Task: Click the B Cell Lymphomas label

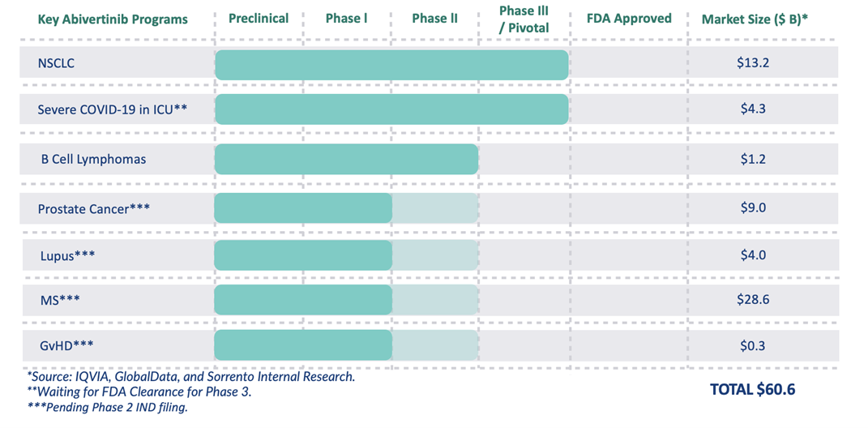Action: point(93,159)
